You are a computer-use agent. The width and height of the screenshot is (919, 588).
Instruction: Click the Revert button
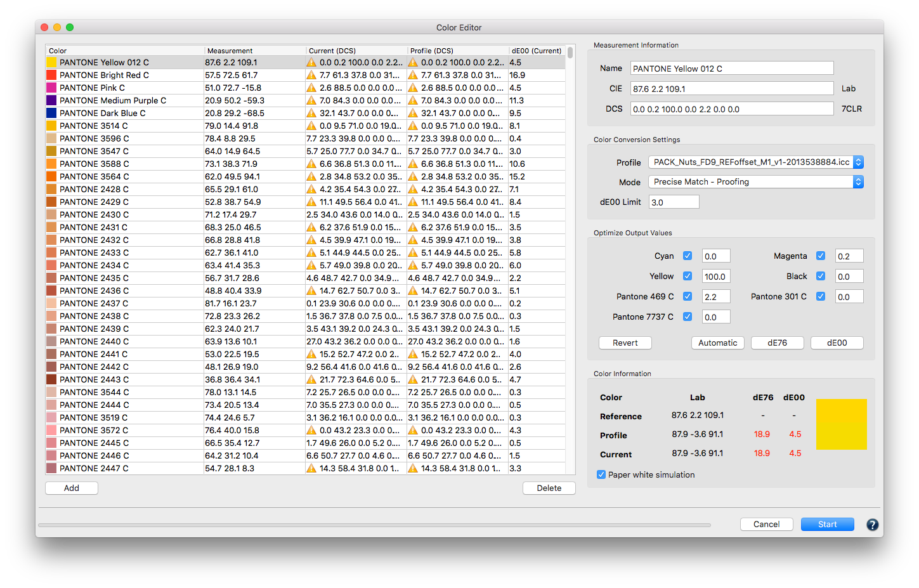tap(625, 343)
